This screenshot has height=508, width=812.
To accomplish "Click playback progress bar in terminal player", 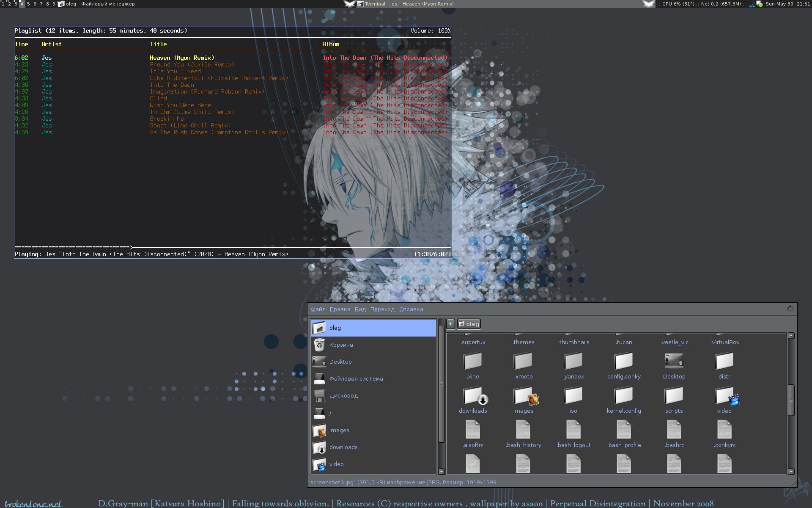I will 233,247.
